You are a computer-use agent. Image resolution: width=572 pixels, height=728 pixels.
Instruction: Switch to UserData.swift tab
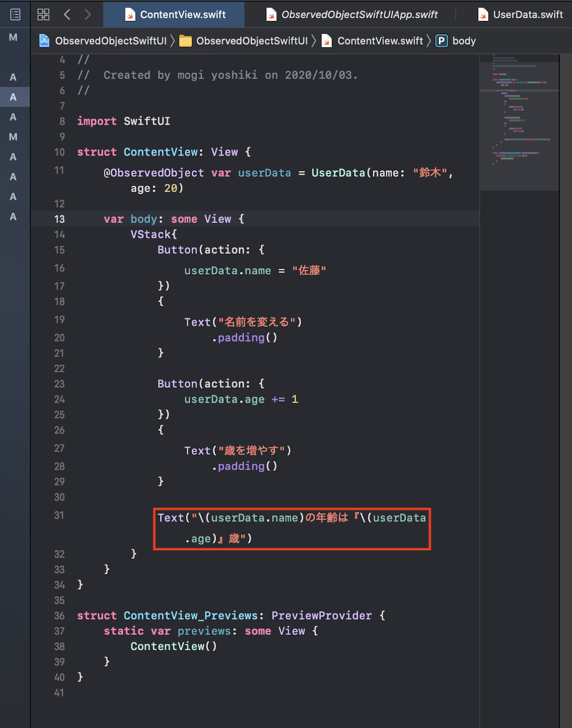[x=521, y=15]
